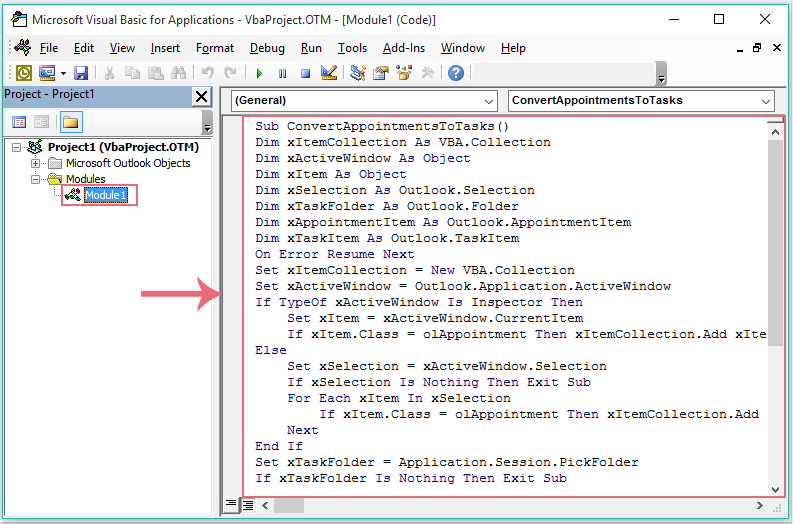Open the Add-Ins menu

pyautogui.click(x=404, y=48)
